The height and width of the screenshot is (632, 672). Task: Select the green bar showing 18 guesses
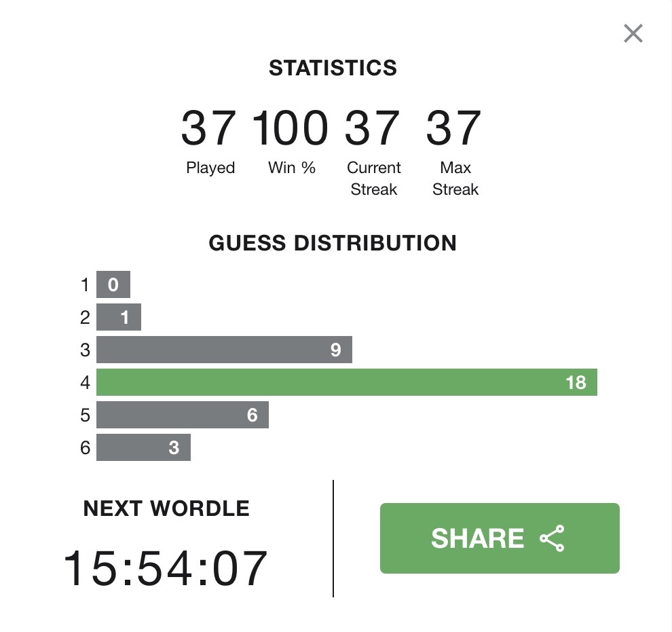click(x=346, y=382)
